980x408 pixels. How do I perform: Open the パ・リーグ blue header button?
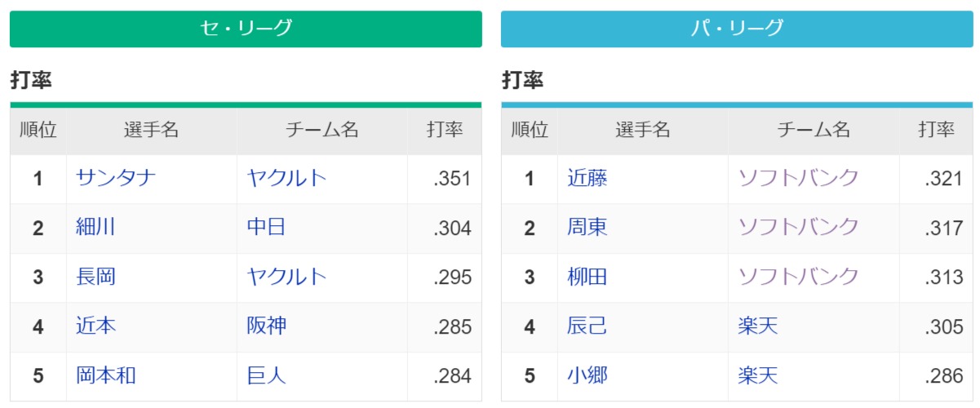point(737,29)
